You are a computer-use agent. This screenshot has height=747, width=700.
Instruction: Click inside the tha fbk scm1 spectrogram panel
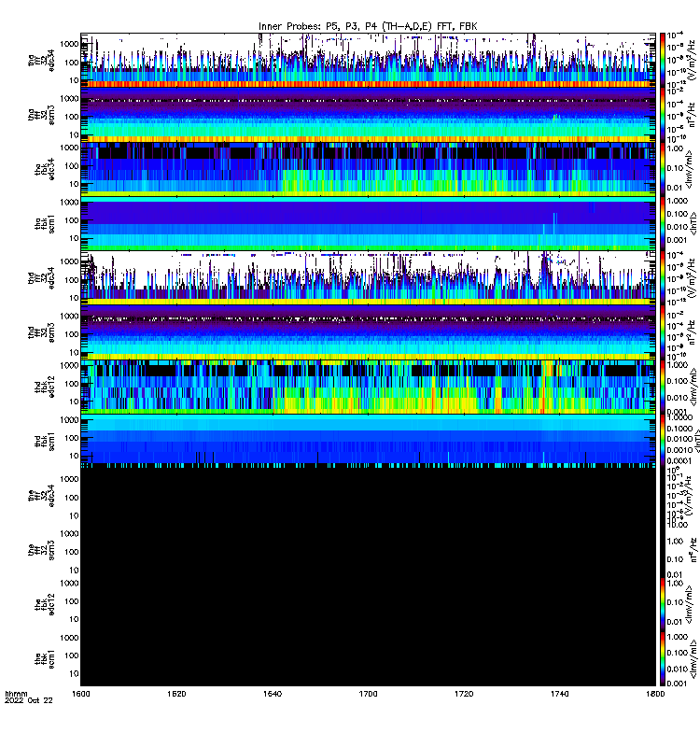click(368, 224)
